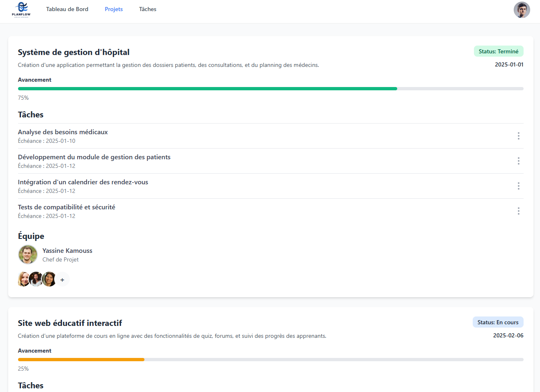Viewport: 540px width, 392px height.
Task: Open the profile avatar menu at top right
Action: point(522,9)
